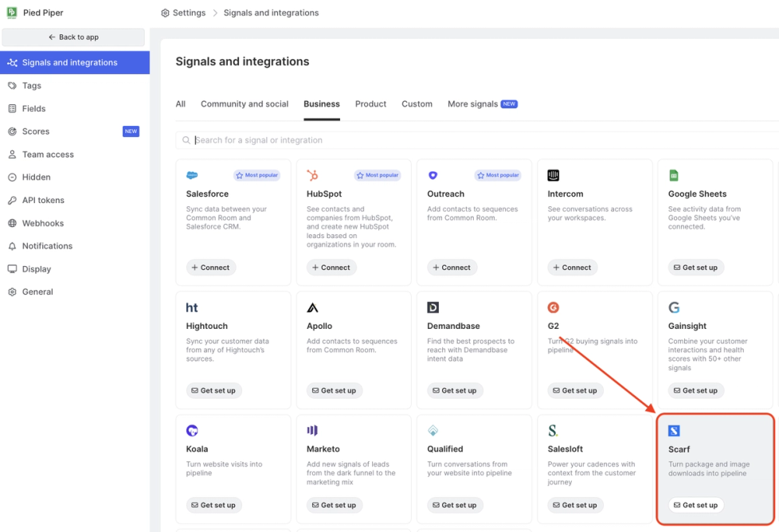Click Get set up for Scarf

click(695, 505)
